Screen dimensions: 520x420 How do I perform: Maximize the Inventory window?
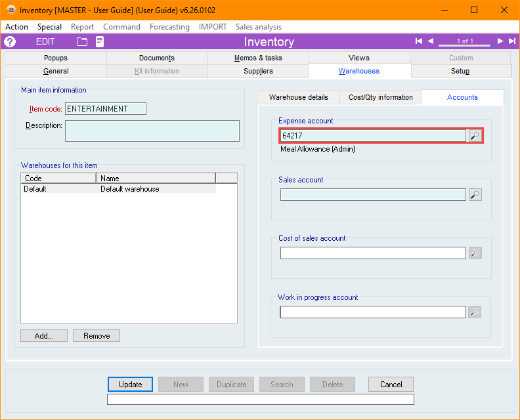474,10
